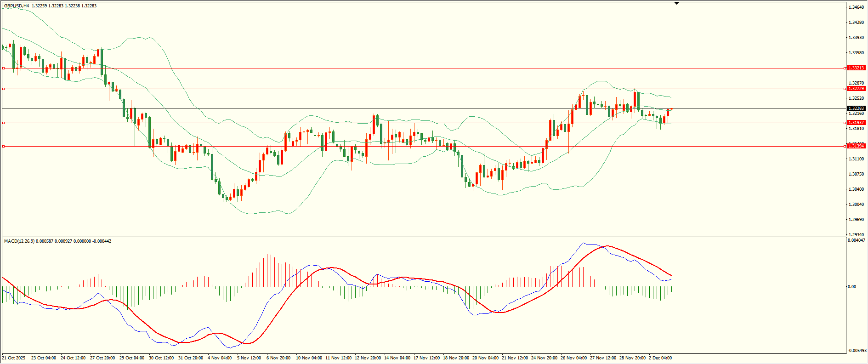Click the 10 Nov 04:00 time label
This screenshot has height=364, width=868.
pyautogui.click(x=308, y=358)
